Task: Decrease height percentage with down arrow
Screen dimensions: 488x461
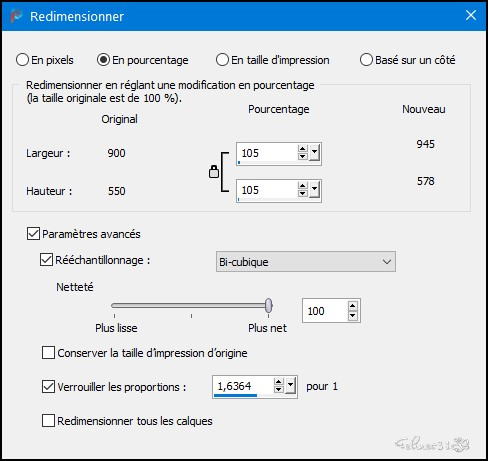Action: coord(302,193)
